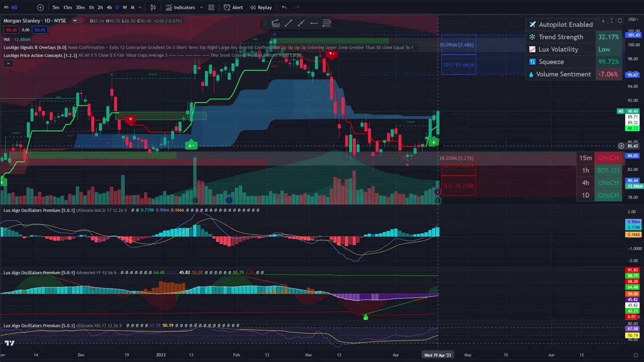This screenshot has width=644, height=362.
Task: Expand the timeframe interval dropdown
Action: [140, 8]
